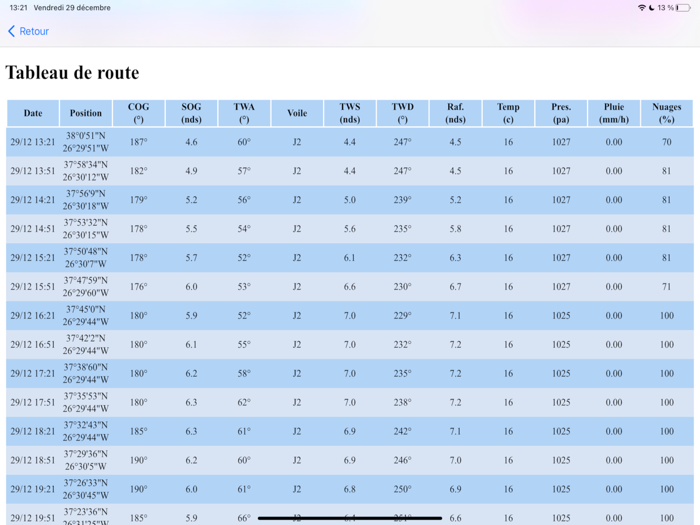700x525 pixels.
Task: Select date cell 29/12 15:21
Action: 33,258
